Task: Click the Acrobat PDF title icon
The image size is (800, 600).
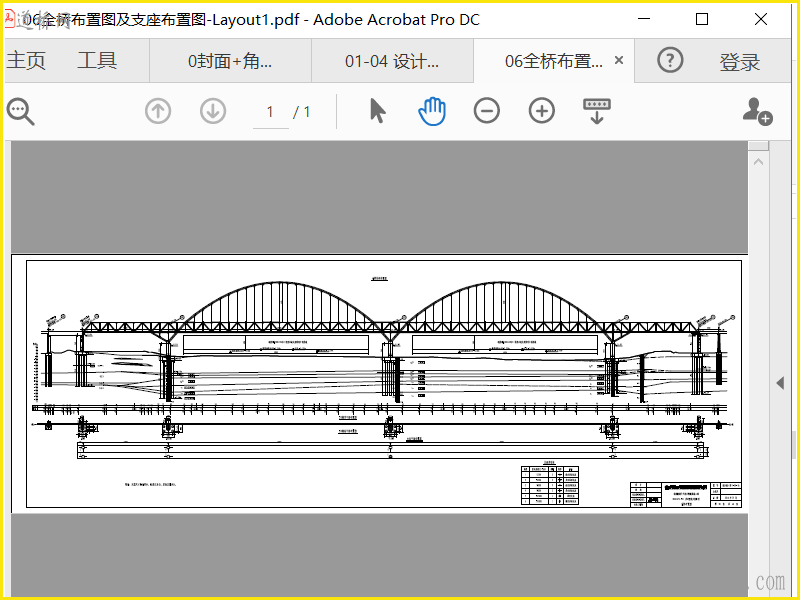Action: (9, 18)
